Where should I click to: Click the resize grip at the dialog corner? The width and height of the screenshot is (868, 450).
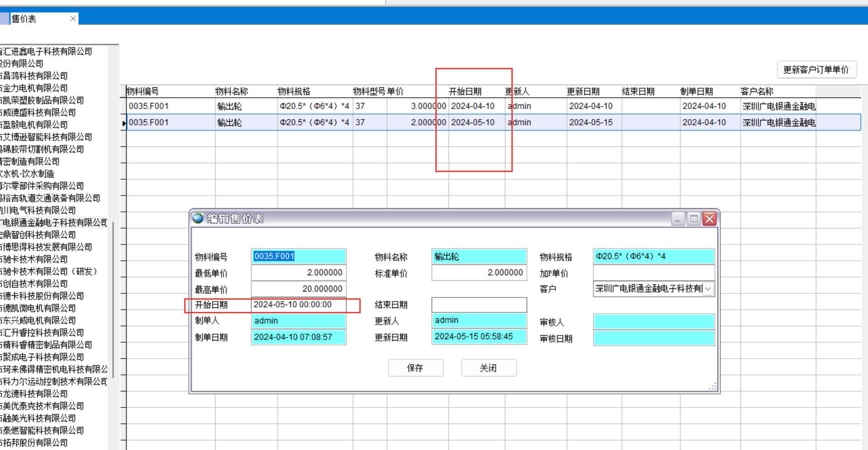712,386
